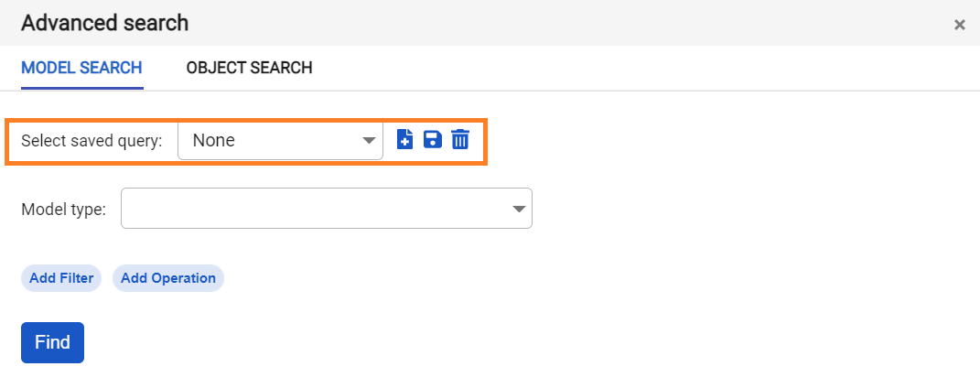Open the Object Search tab
Image resolution: width=980 pixels, height=388 pixels.
point(249,68)
